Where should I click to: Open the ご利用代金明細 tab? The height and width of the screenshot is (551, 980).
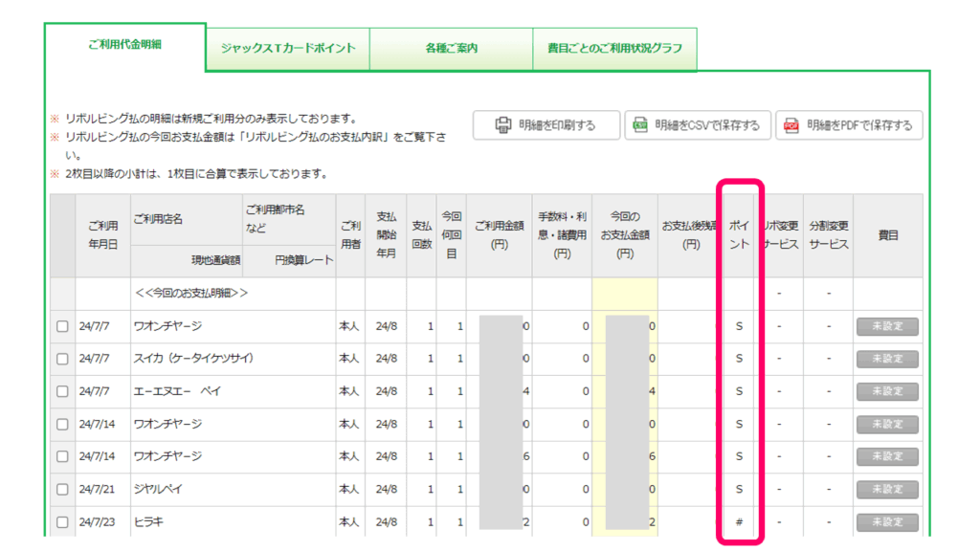pos(125,46)
